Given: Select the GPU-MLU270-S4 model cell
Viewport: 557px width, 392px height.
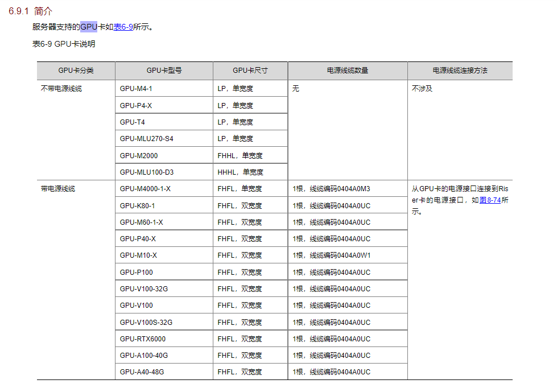Looking at the screenshot, I should tap(164, 138).
